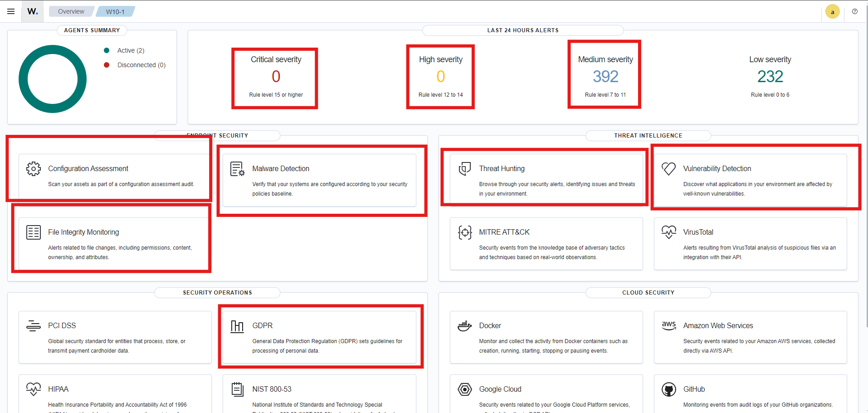This screenshot has height=413, width=868.
Task: Open the GitHub module title
Action: tap(694, 389)
